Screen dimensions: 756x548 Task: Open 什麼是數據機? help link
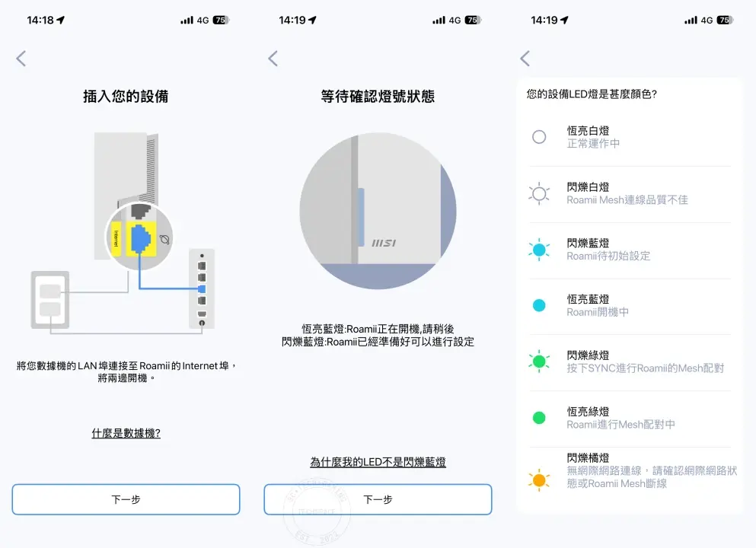click(x=126, y=433)
